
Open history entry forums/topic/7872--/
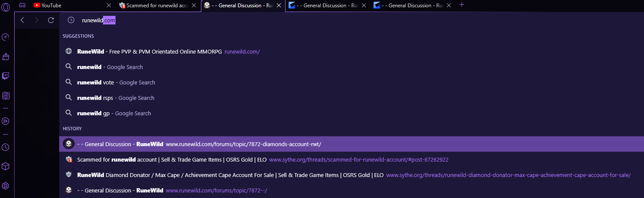click(x=351, y=190)
